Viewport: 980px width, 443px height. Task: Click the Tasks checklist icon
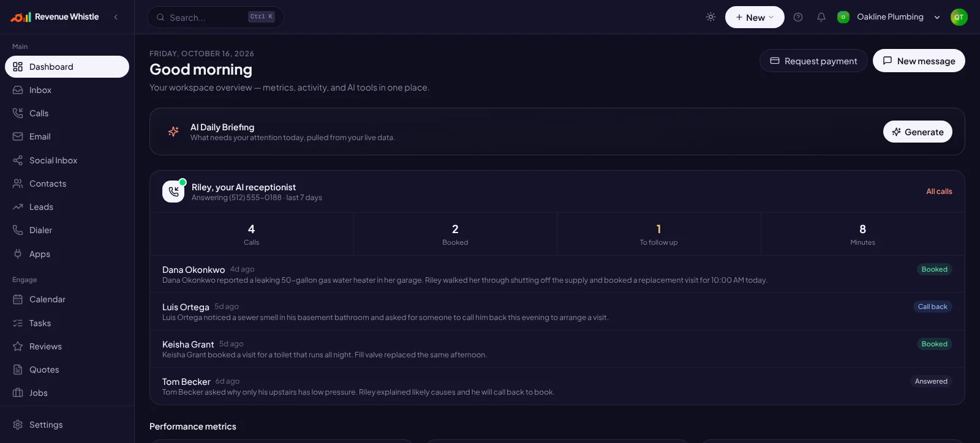[x=18, y=323]
